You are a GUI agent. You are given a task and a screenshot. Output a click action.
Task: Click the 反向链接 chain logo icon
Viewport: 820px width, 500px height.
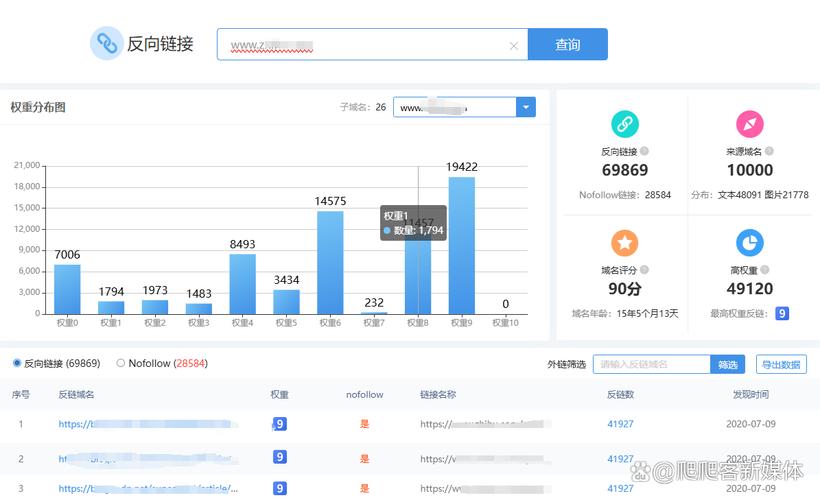[106, 43]
